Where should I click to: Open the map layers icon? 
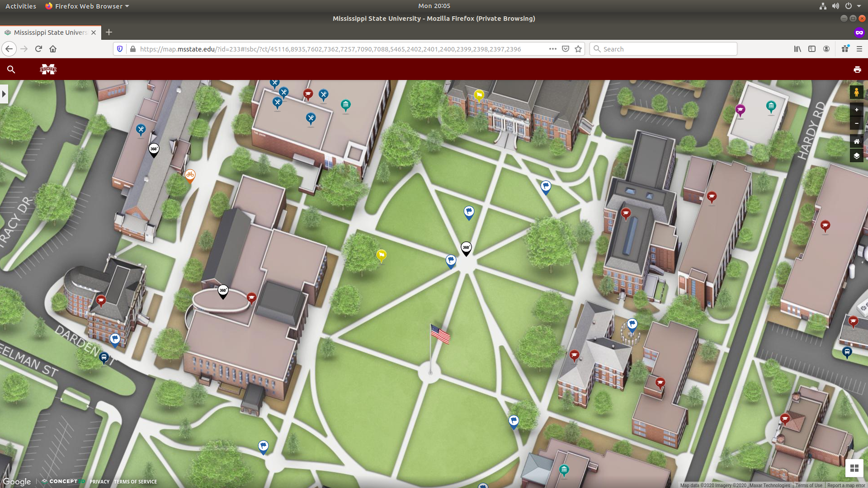click(856, 155)
